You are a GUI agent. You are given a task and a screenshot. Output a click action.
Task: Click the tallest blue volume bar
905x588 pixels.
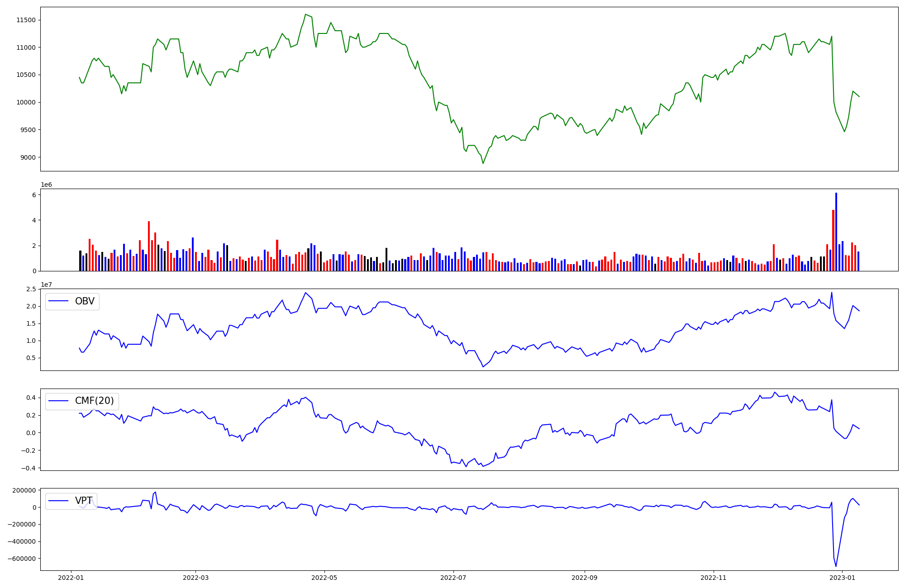click(x=836, y=231)
